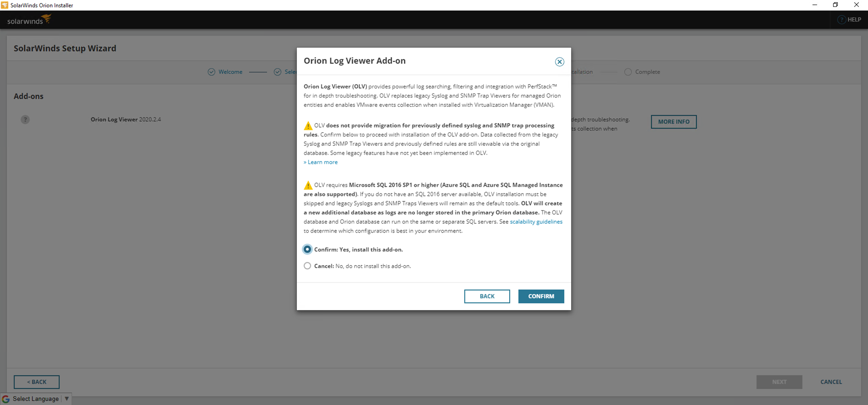This screenshot has height=405, width=868.
Task: Close the Orion Log Viewer Add-on dialog
Action: pyautogui.click(x=559, y=62)
